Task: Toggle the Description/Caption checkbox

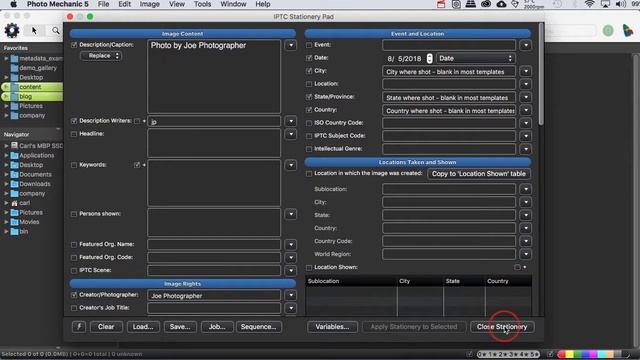Action: point(74,45)
